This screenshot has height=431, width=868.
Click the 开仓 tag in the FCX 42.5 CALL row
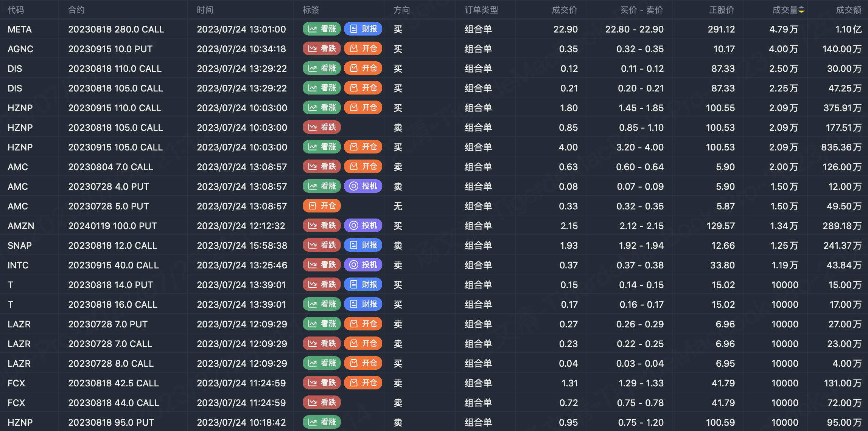click(x=363, y=383)
